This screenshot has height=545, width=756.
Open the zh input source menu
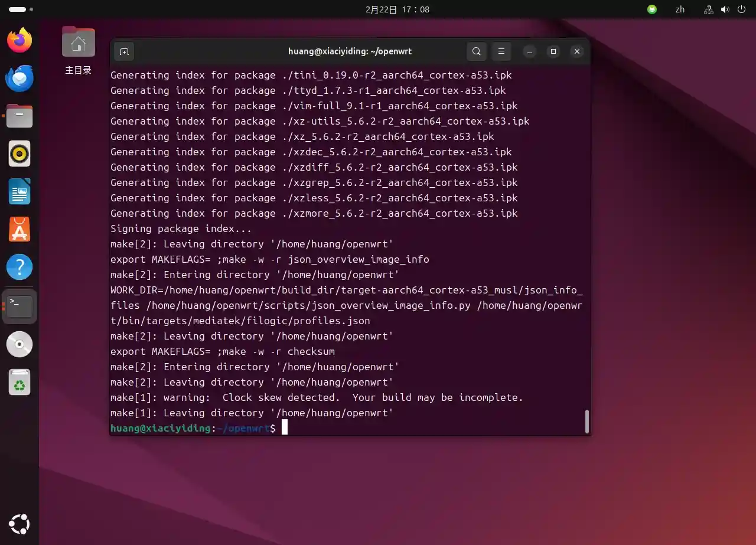point(680,9)
